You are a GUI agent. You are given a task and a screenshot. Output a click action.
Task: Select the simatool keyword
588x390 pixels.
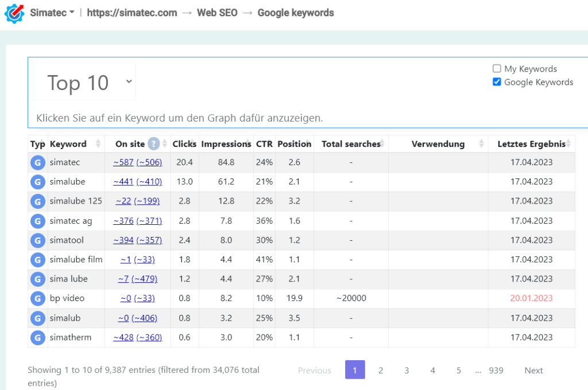coord(67,240)
